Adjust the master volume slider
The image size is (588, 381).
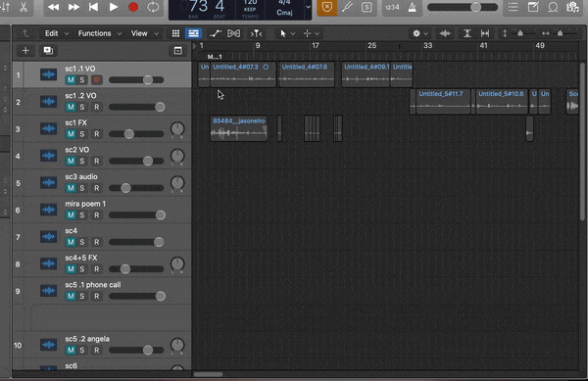point(463,7)
